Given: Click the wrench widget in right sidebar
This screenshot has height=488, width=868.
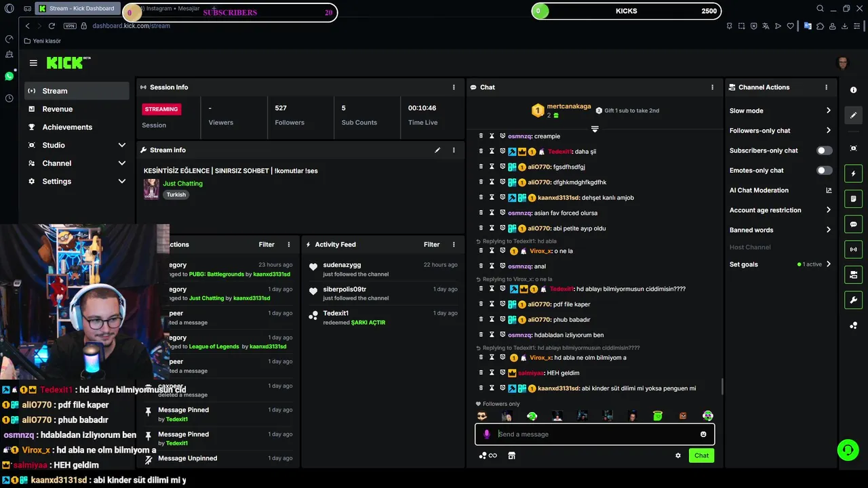Looking at the screenshot, I should (x=853, y=300).
